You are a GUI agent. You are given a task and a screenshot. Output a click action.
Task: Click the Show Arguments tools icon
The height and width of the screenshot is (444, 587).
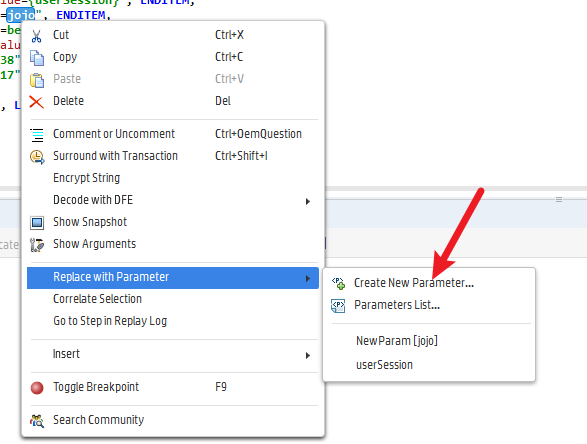37,245
